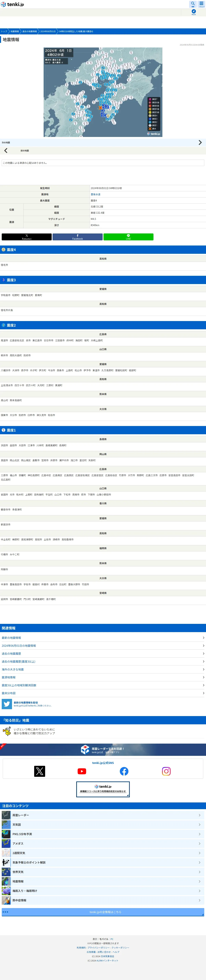Image resolution: width=206 pixels, height=980 pixels.
Task: Click the earthquake intensity map image
Action: tap(103, 92)
